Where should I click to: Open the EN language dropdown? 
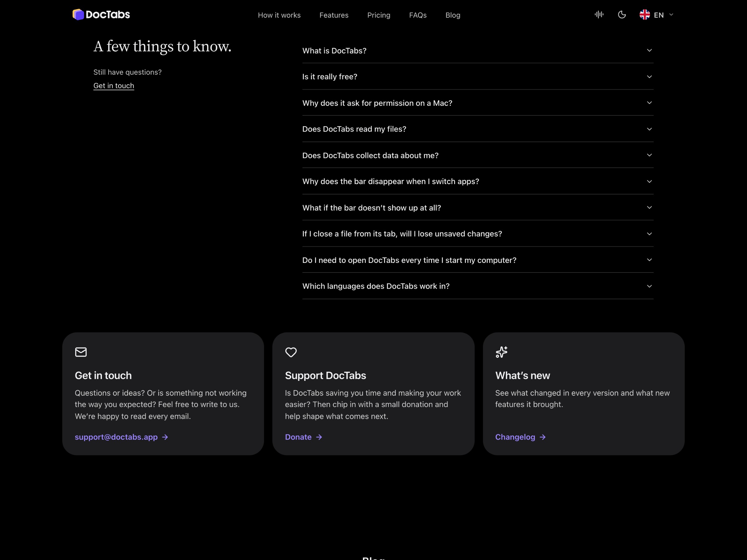pyautogui.click(x=656, y=15)
